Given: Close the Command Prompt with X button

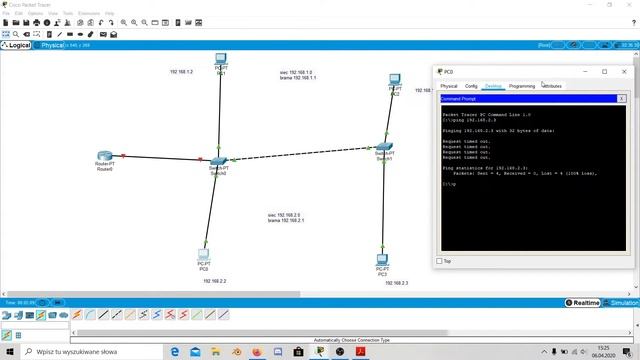Looking at the screenshot, I should coord(621,98).
